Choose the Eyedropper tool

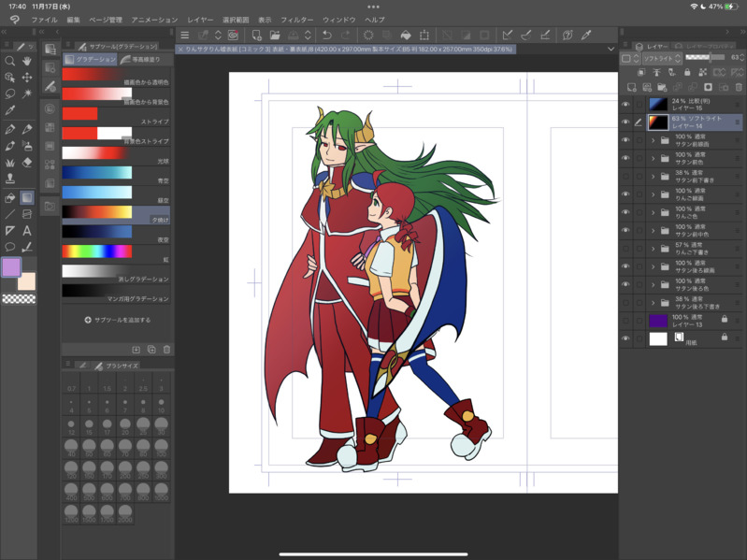pos(10,111)
